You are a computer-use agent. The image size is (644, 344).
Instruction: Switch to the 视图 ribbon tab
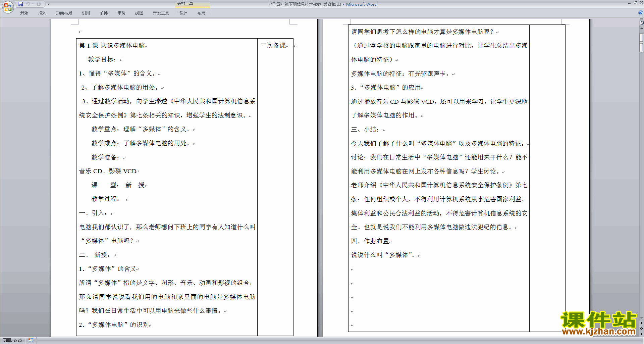[x=139, y=13]
